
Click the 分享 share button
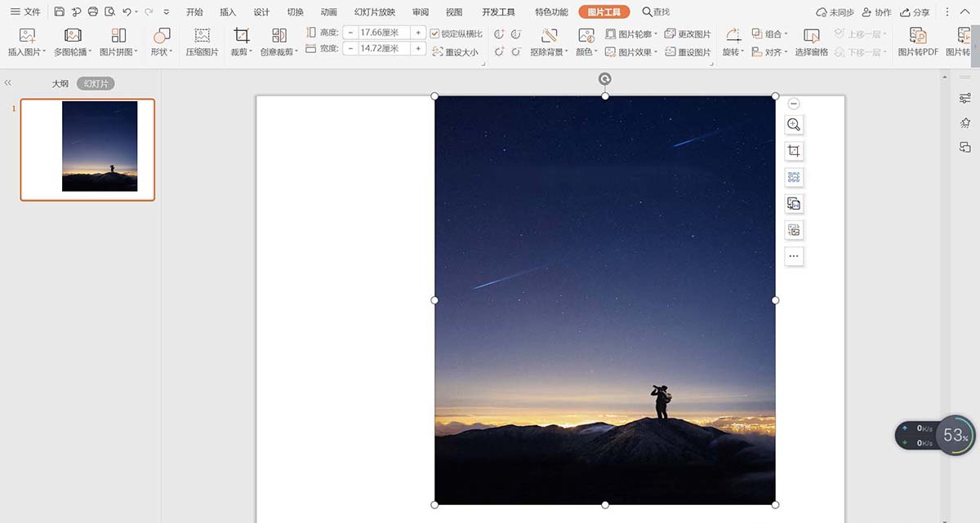click(x=915, y=12)
